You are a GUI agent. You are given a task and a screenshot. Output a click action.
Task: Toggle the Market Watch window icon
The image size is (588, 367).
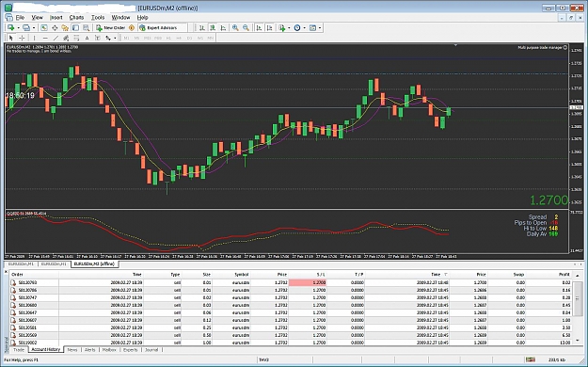[44, 28]
